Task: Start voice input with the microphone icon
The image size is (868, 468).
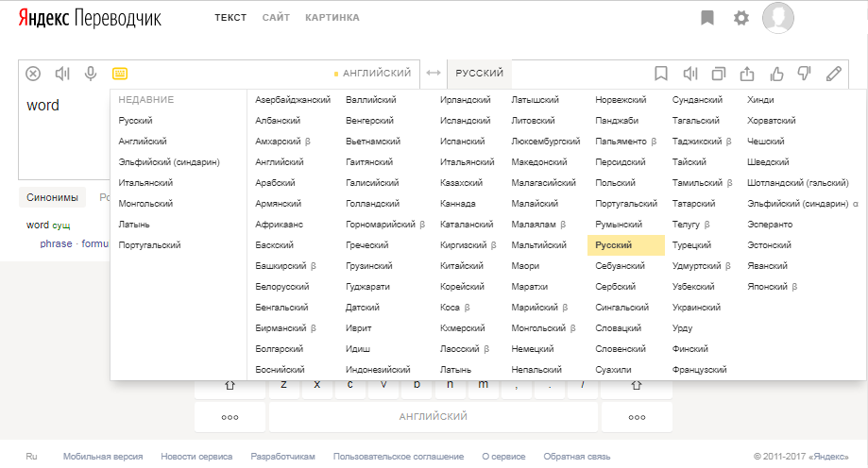Action: [x=91, y=74]
